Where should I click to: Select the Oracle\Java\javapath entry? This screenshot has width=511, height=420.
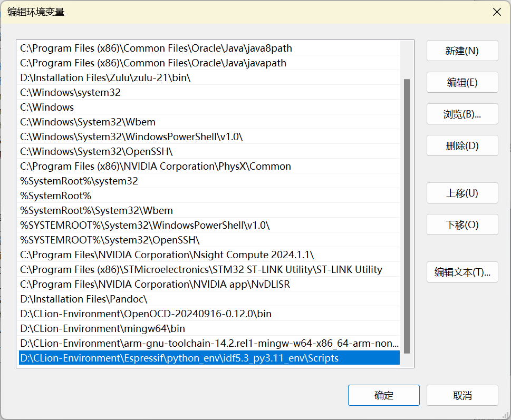pyautogui.click(x=209, y=63)
